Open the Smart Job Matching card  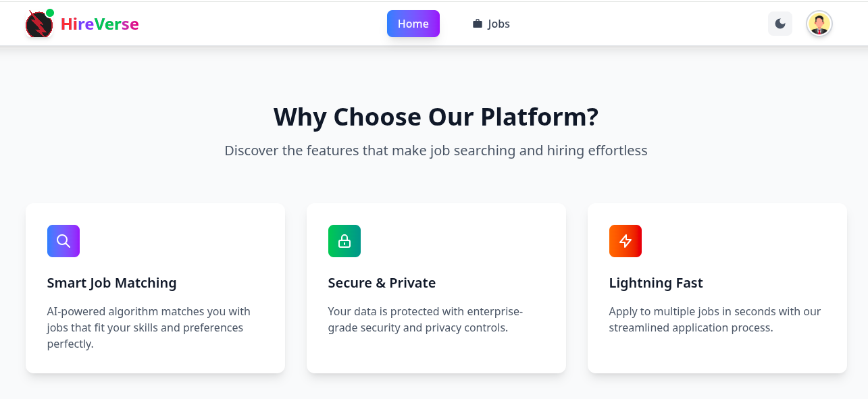pos(155,288)
